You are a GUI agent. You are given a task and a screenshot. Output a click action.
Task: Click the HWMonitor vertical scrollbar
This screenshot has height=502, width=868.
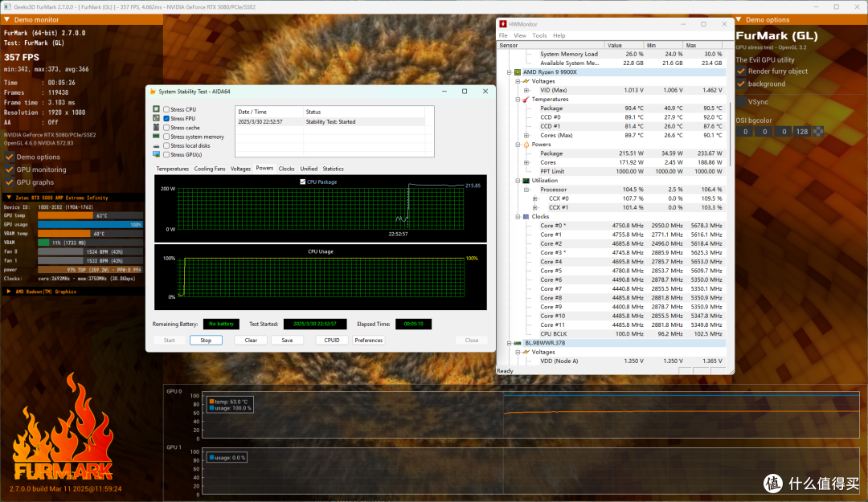point(730,133)
